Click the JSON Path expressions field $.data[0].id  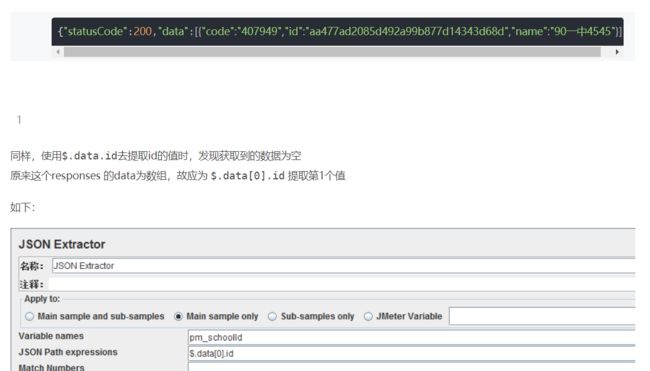[x=412, y=354]
